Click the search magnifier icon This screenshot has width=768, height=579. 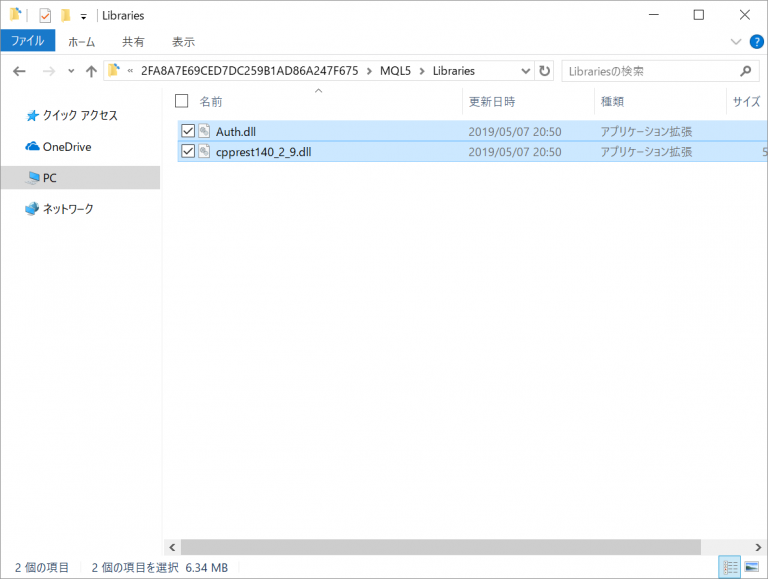(745, 71)
